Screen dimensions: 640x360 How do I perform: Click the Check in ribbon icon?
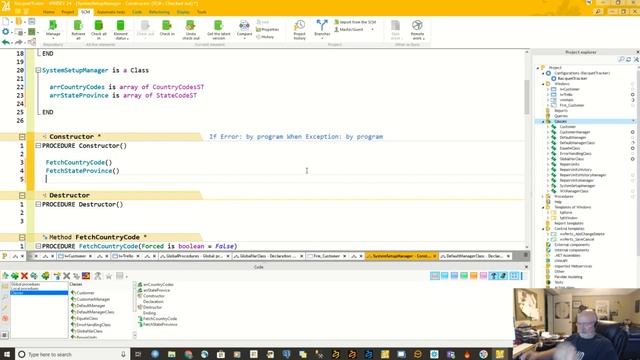coord(167,29)
